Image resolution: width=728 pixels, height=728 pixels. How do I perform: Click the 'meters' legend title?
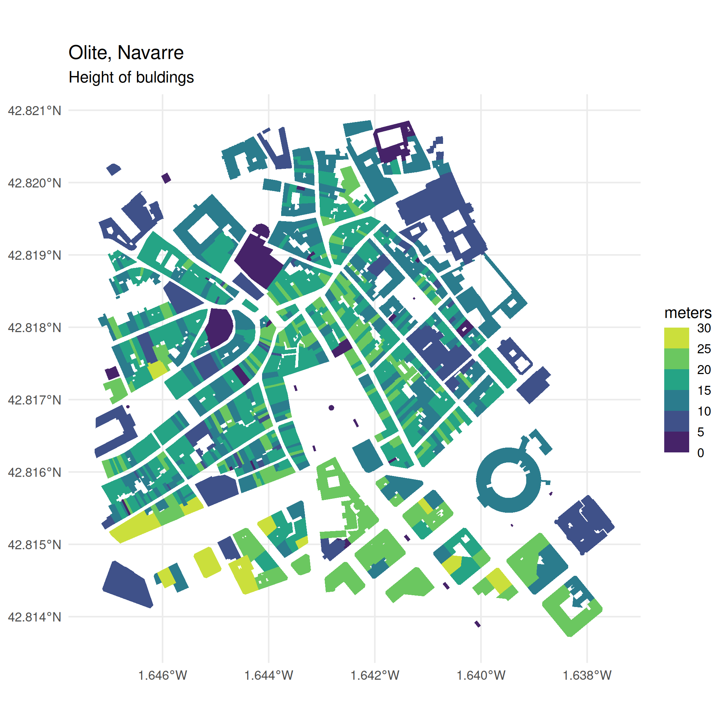tap(688, 313)
